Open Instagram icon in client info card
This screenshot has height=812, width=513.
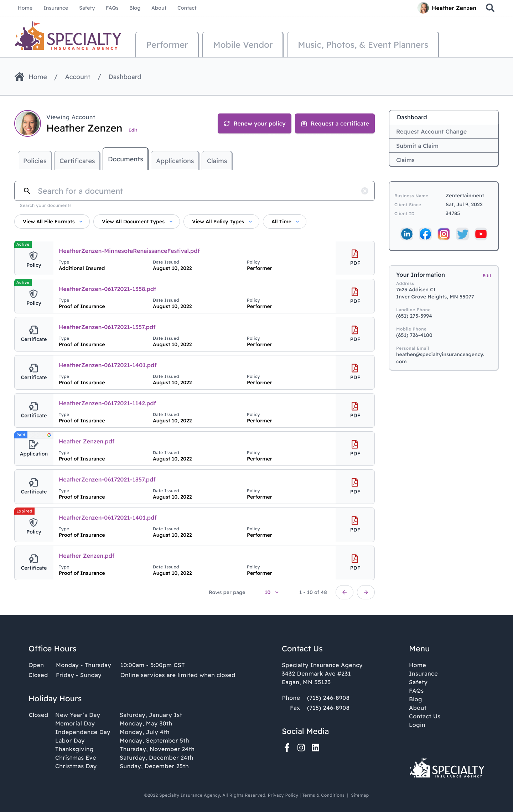coord(444,234)
